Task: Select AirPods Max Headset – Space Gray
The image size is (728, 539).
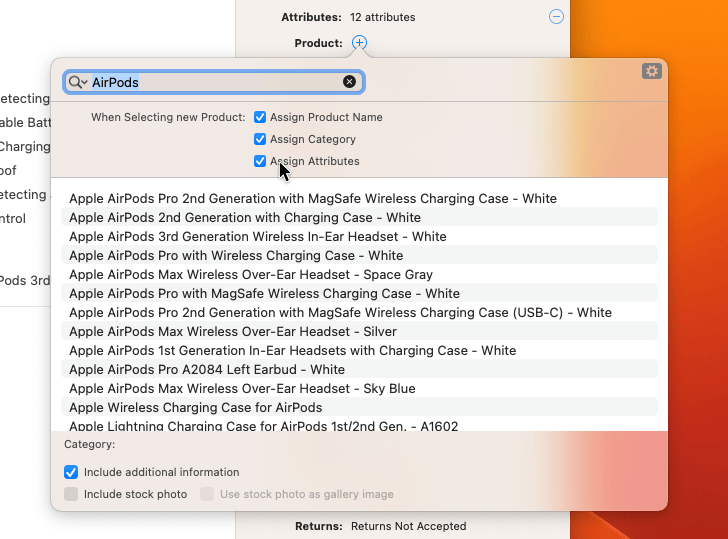Action: tap(359, 274)
